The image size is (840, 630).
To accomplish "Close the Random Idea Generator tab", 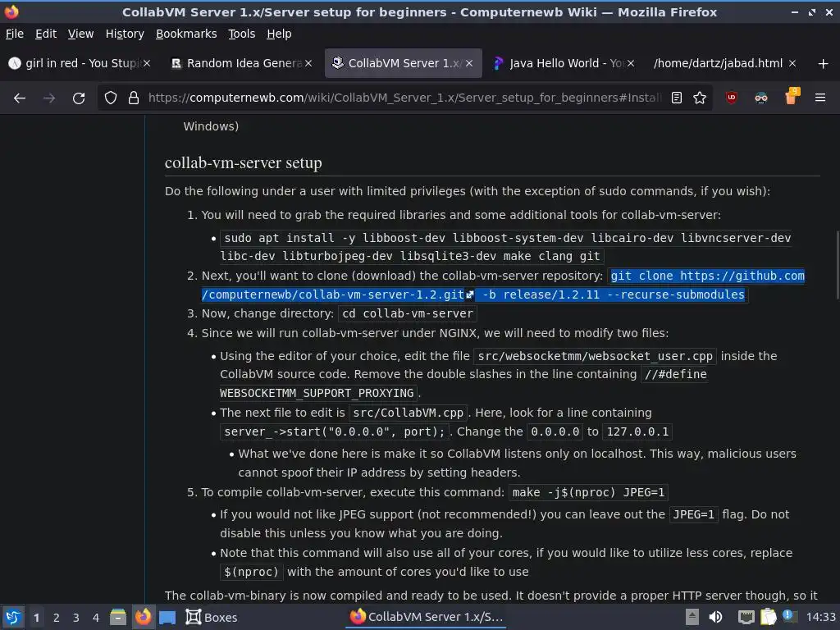I will 308,63.
